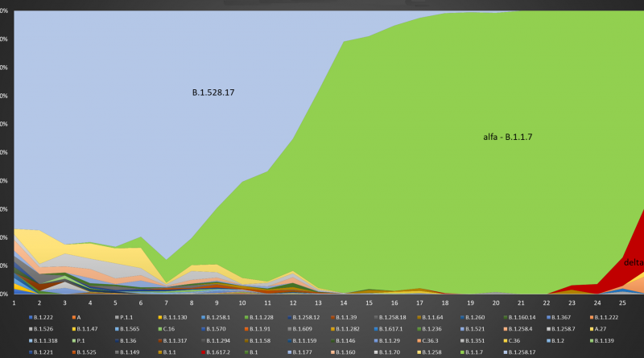The width and height of the screenshot is (644, 358).
Task: Click the red 'delta' area label
Action: (634, 263)
